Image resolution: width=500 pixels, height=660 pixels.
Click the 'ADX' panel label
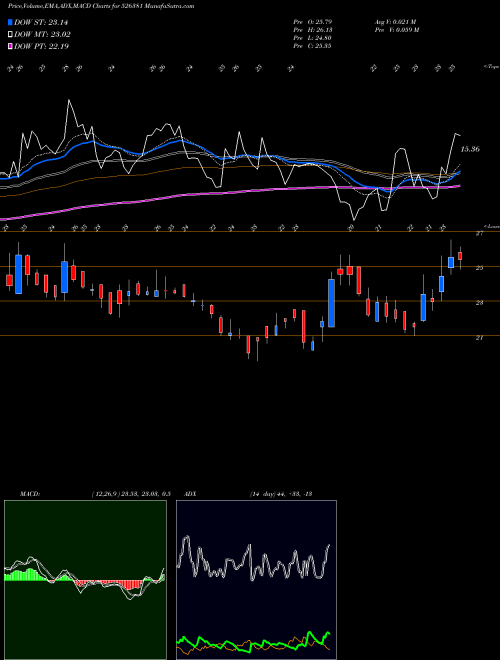(x=190, y=494)
